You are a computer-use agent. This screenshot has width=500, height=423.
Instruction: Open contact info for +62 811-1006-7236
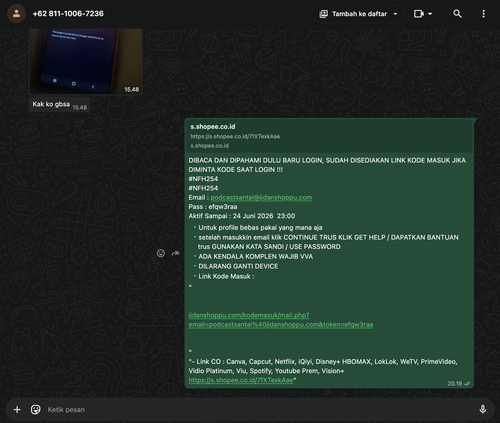click(68, 14)
